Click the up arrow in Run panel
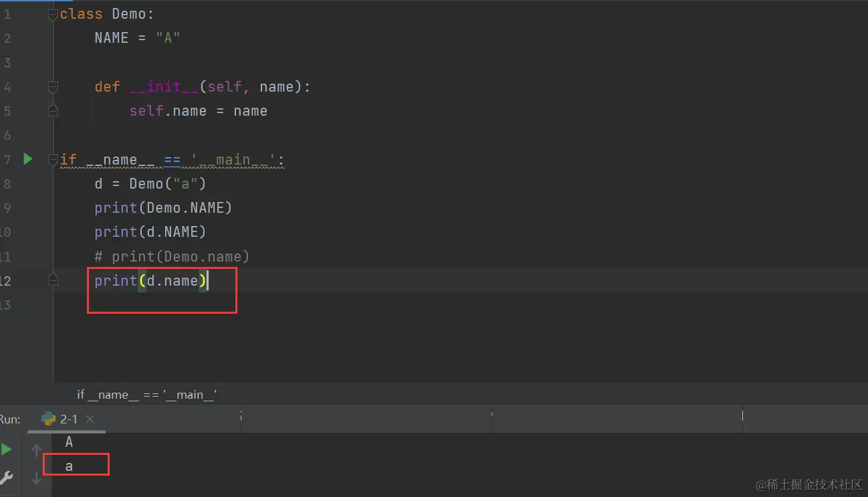 tap(37, 450)
